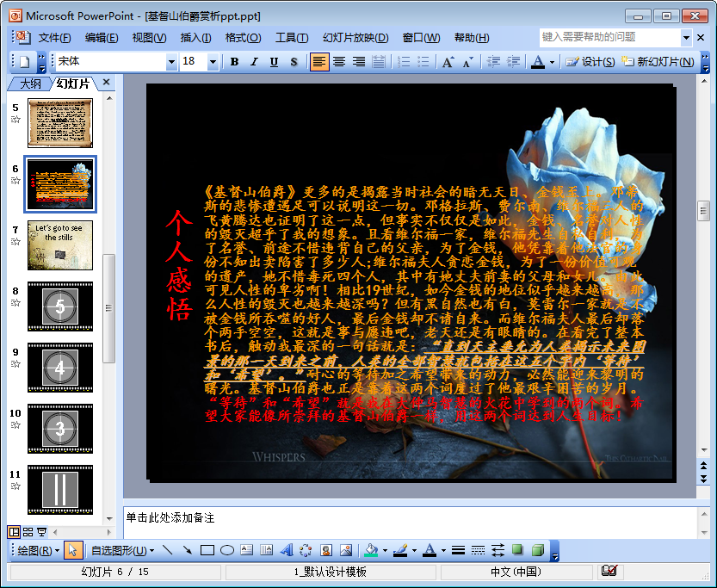
Task: Open font name dropdown
Action: tap(171, 62)
